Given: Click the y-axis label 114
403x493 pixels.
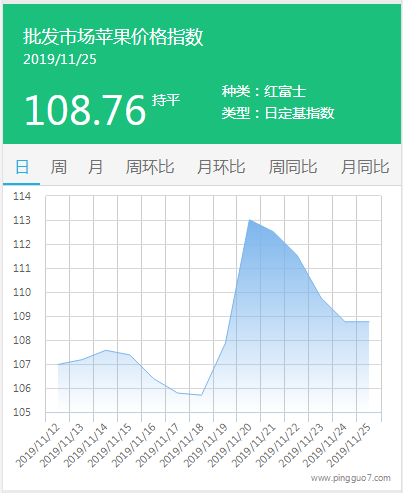Looking at the screenshot, I should [22, 196].
